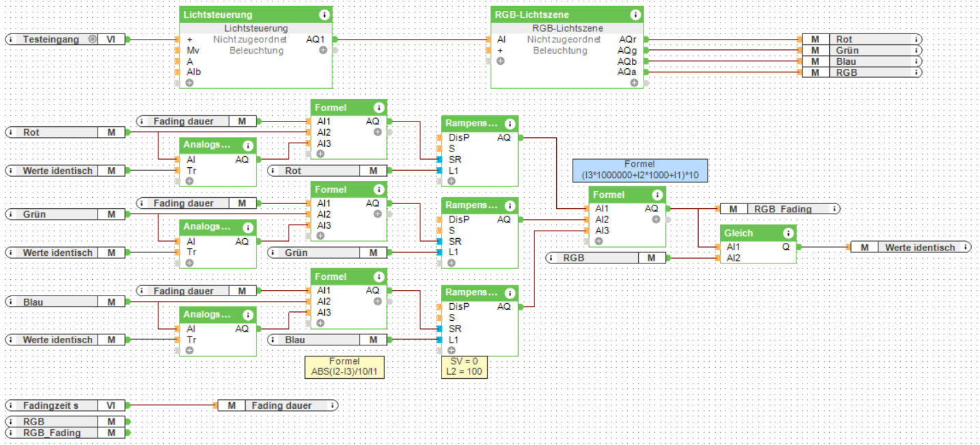Open info icon on RGB flag connected to AQa

917,72
